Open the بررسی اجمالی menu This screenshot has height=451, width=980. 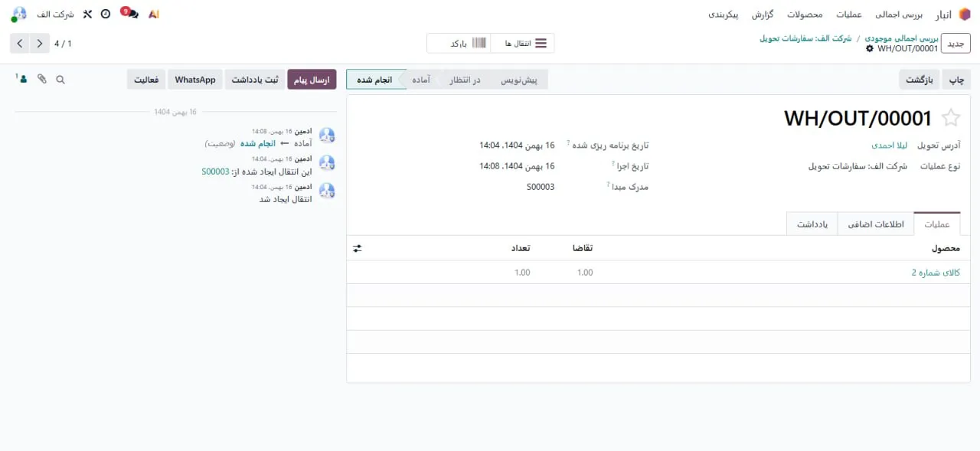point(899,14)
